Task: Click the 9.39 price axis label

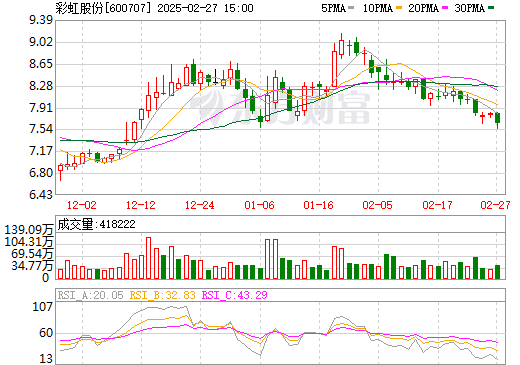Action: (41, 20)
